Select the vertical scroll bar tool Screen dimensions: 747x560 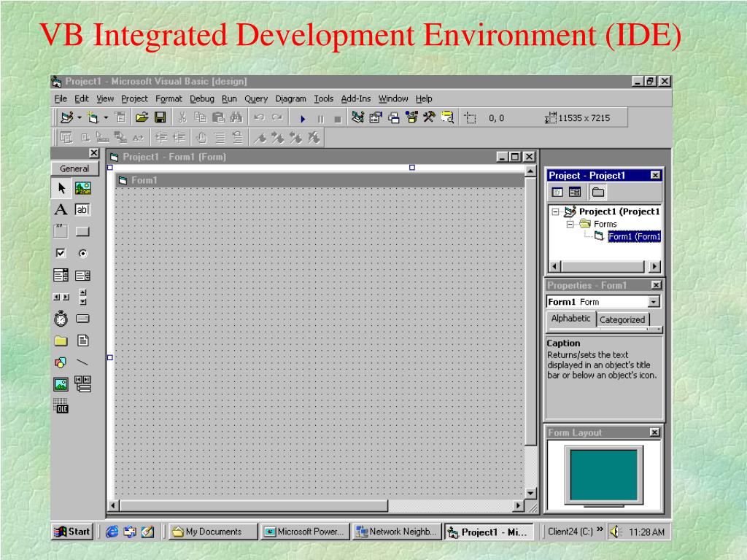click(83, 297)
